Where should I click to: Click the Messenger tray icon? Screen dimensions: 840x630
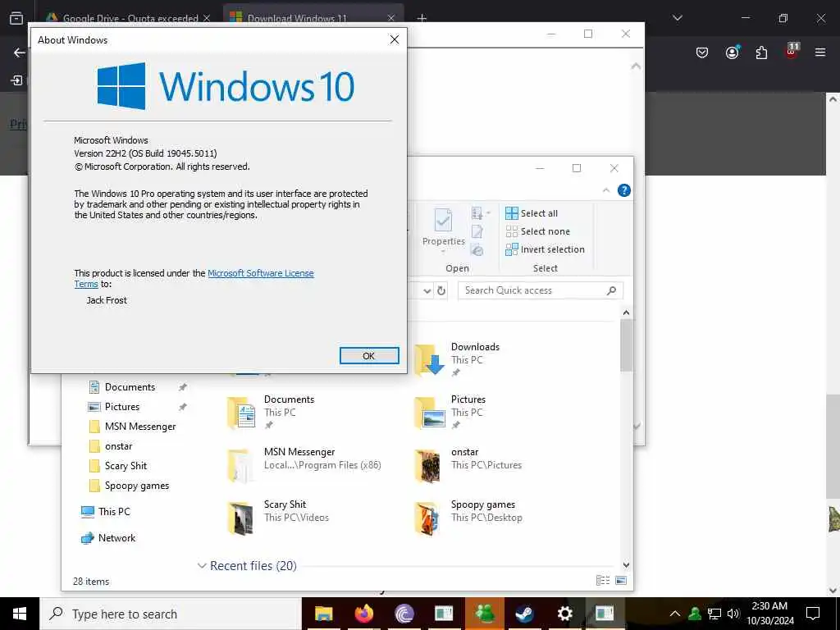[695, 614]
